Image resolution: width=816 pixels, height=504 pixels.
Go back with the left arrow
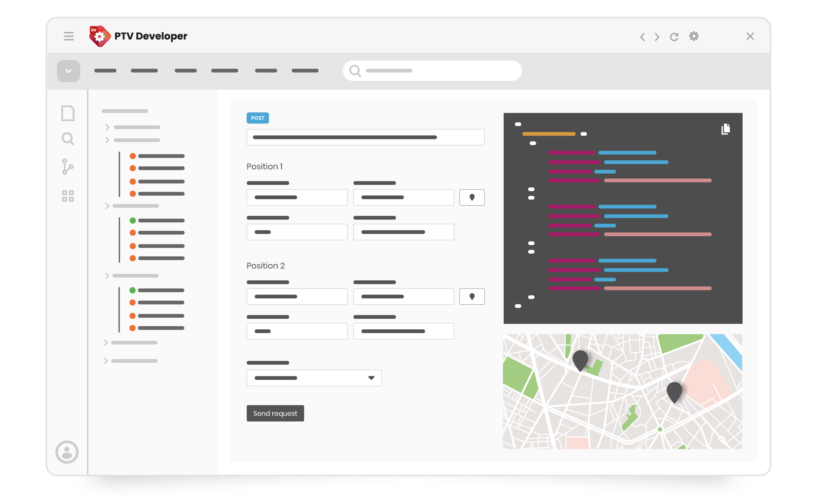pyautogui.click(x=642, y=37)
